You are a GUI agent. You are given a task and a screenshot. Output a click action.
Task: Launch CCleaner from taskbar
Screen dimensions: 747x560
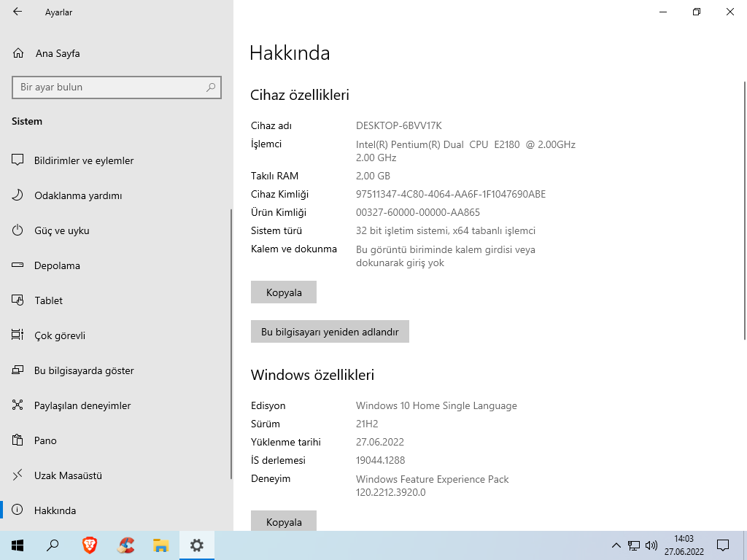click(x=125, y=545)
